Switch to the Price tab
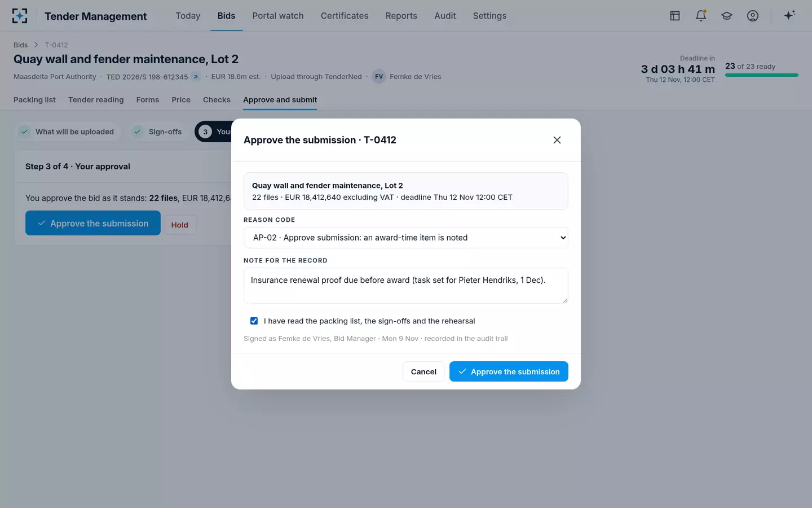 181,100
